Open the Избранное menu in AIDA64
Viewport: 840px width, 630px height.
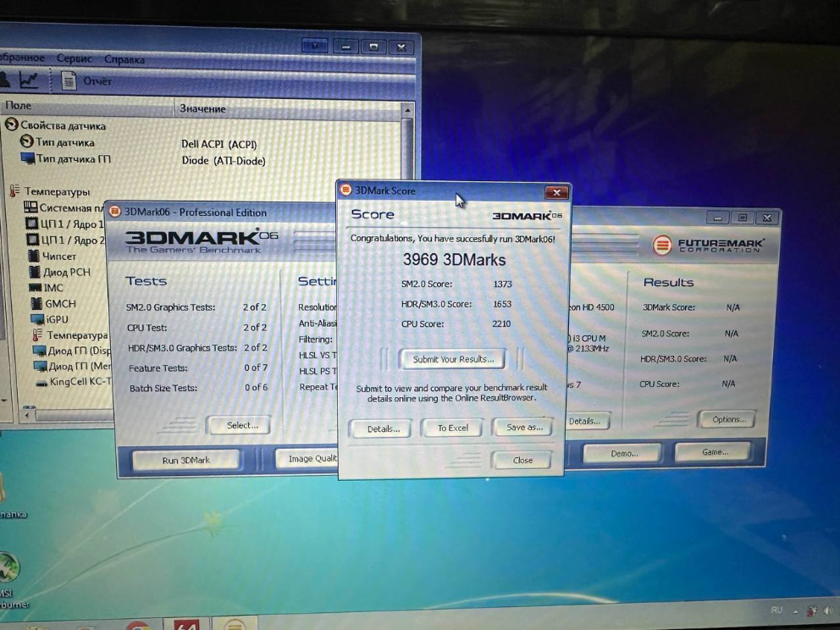22,58
